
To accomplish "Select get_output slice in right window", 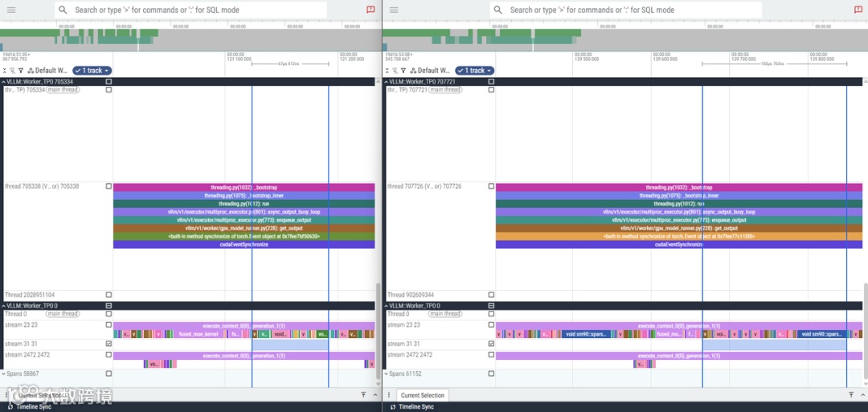I will (678, 228).
